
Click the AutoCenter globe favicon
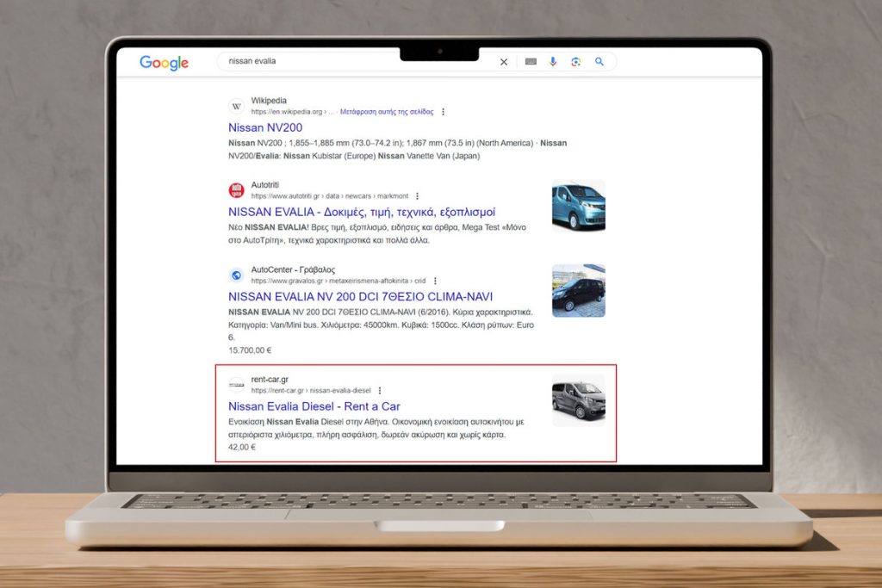pyautogui.click(x=236, y=275)
